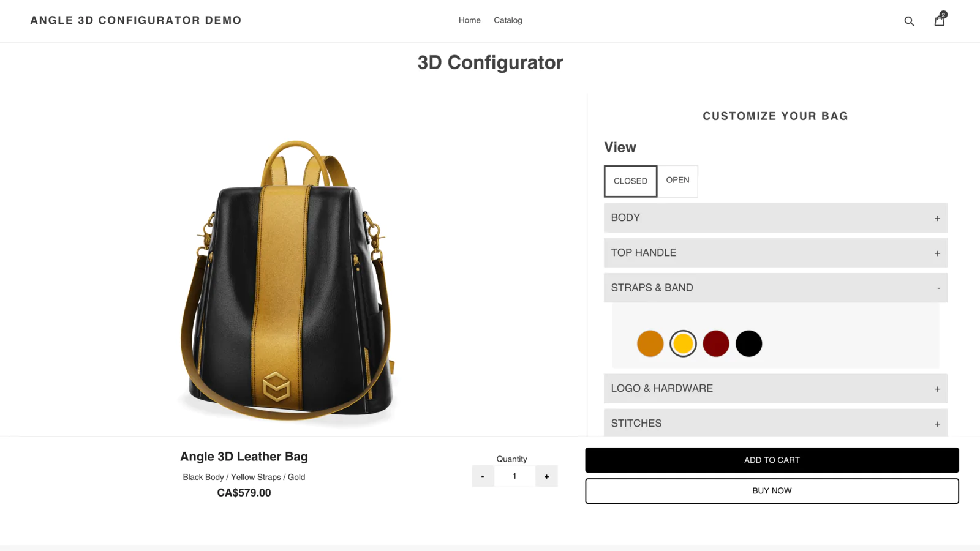The height and width of the screenshot is (551, 980).
Task: Click the plus icon on STITCHES row
Action: pyautogui.click(x=937, y=424)
